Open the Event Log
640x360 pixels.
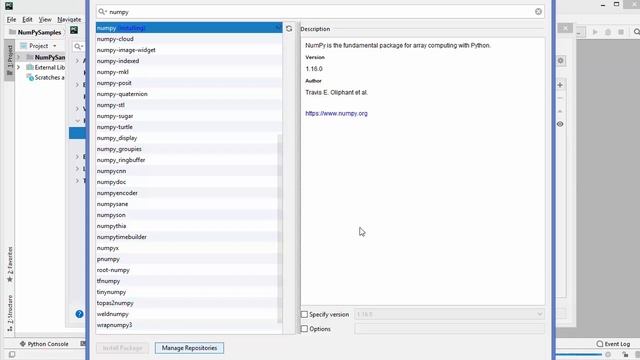[613, 344]
